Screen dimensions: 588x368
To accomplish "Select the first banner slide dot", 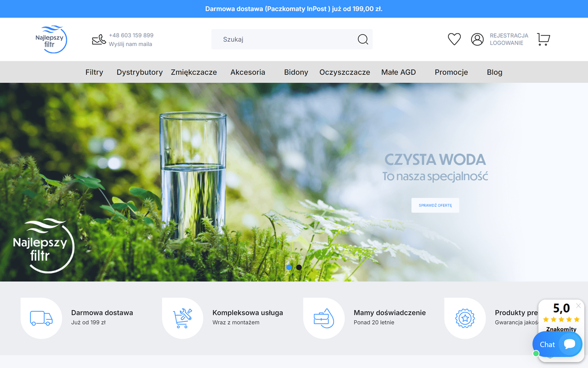I will pos(289,267).
